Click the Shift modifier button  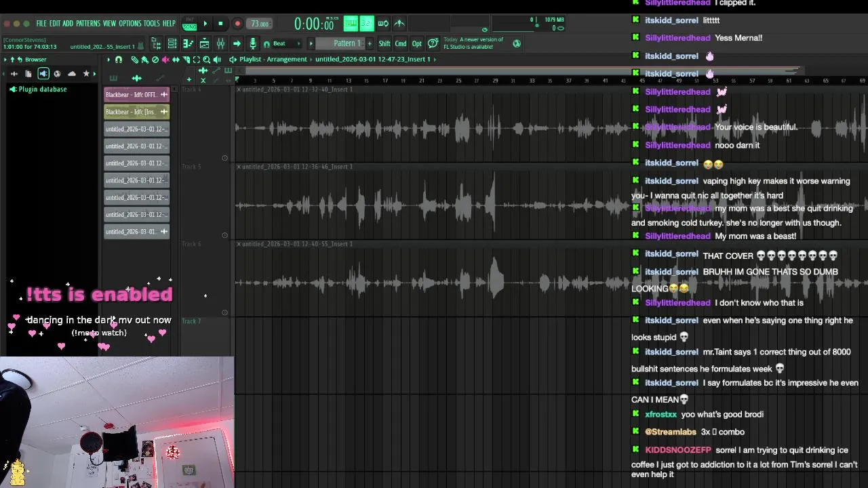384,43
